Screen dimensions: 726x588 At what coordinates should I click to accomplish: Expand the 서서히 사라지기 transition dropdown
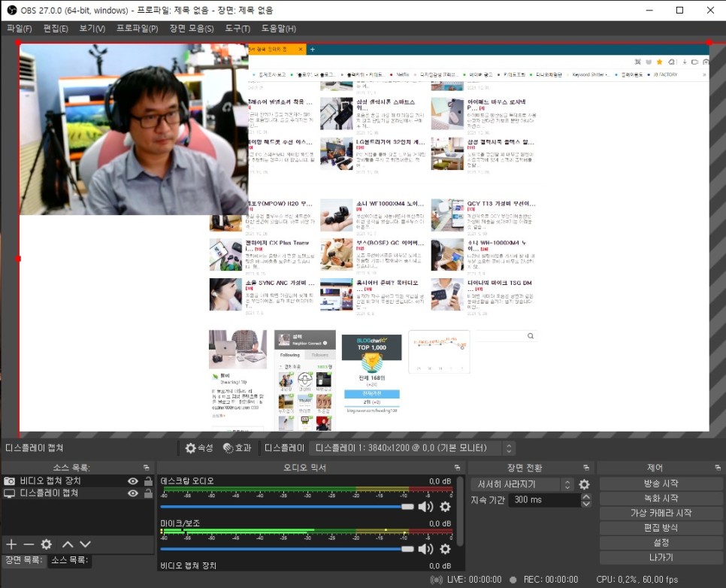(522, 484)
